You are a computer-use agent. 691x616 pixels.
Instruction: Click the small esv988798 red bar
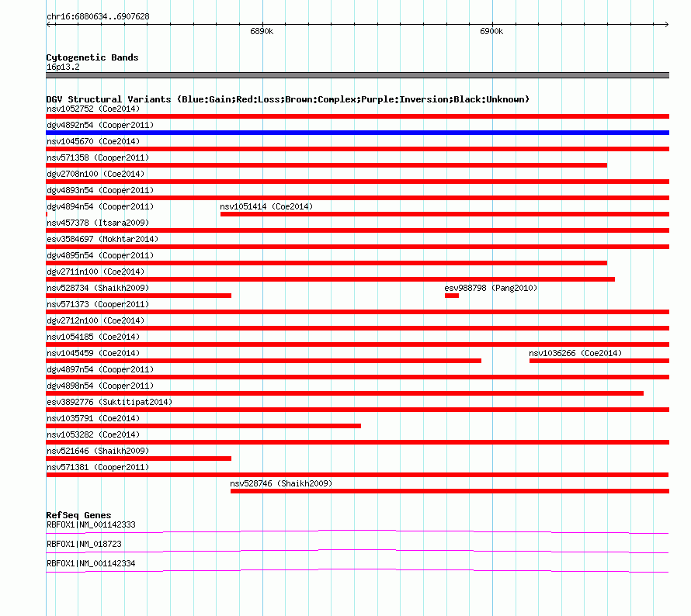[452, 296]
